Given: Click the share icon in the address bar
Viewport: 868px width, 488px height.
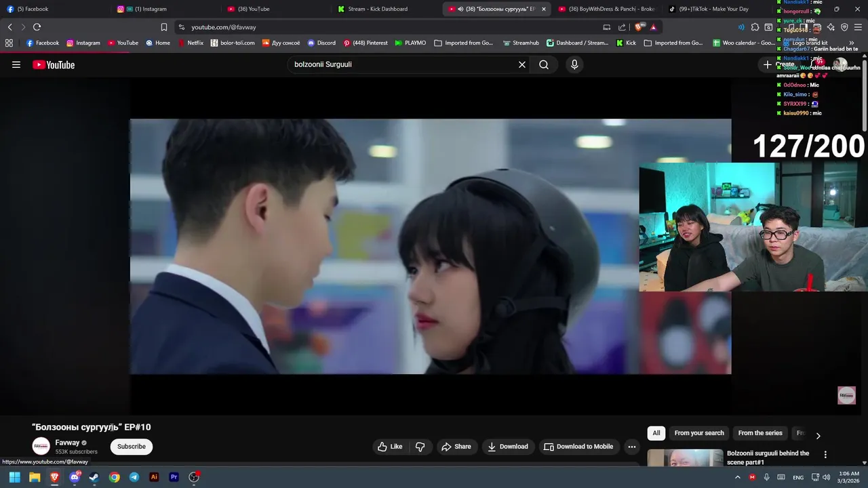Looking at the screenshot, I should [622, 27].
